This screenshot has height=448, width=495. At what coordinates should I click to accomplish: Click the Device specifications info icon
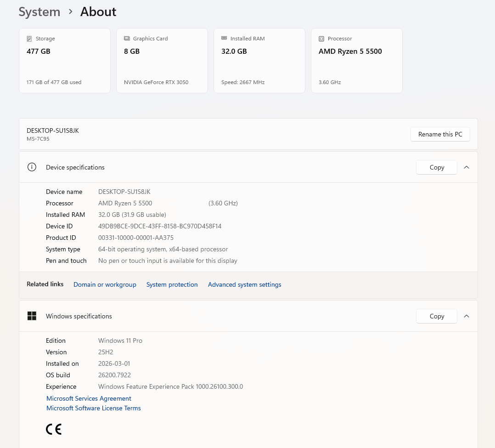coord(32,167)
